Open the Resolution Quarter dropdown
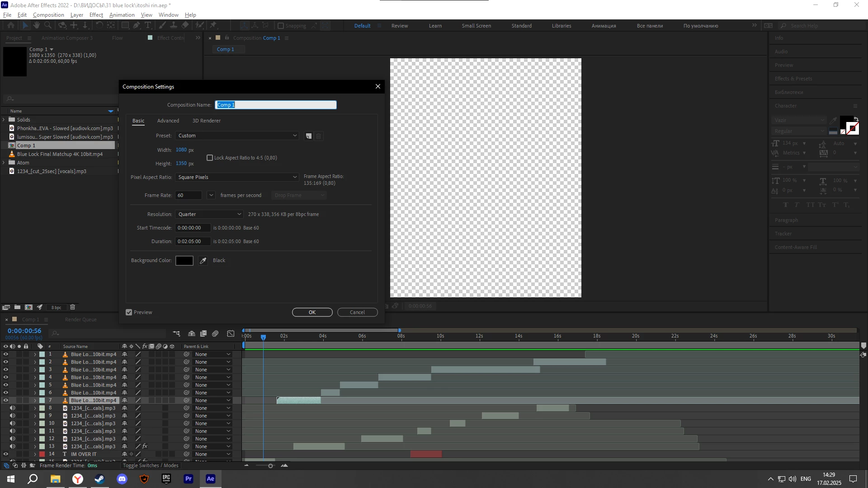Viewport: 868px width, 488px height. [209, 214]
